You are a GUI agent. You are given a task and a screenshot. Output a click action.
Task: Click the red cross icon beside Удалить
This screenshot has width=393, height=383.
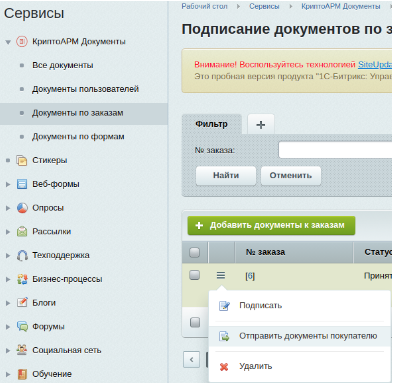(x=224, y=367)
